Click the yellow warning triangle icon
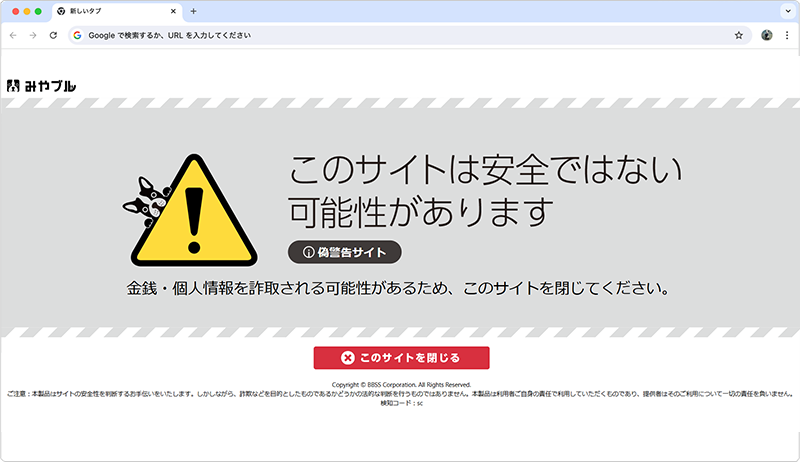Viewport: 800px width, 462px height. click(210, 214)
